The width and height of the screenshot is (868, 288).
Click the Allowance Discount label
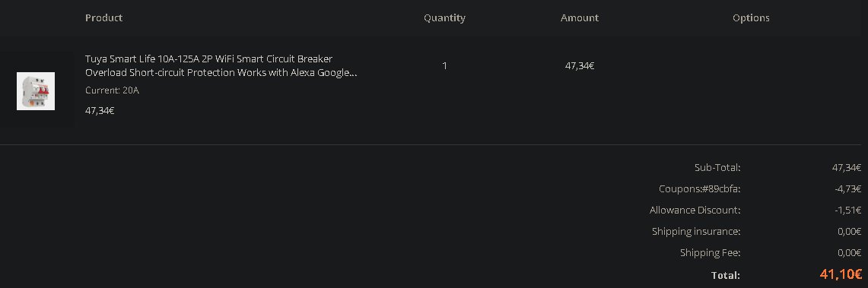695,210
